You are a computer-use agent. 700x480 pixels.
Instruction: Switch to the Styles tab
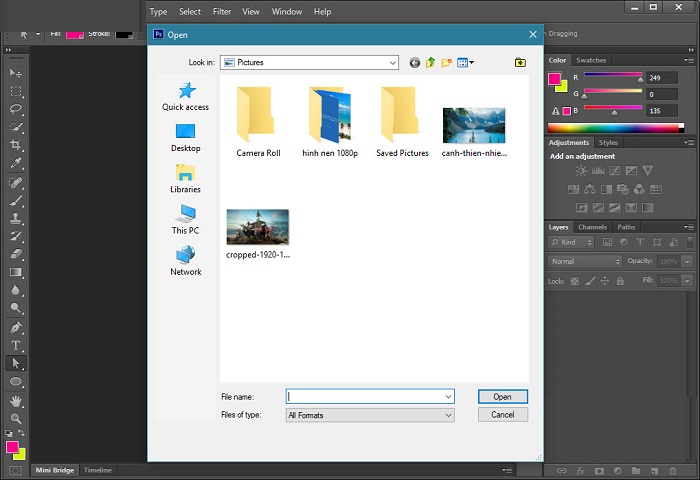click(608, 142)
